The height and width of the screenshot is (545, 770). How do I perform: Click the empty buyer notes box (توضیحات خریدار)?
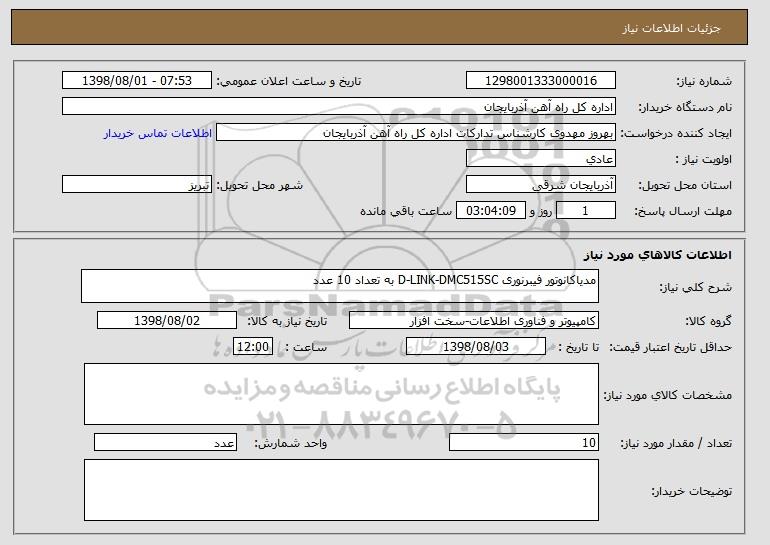[341, 490]
